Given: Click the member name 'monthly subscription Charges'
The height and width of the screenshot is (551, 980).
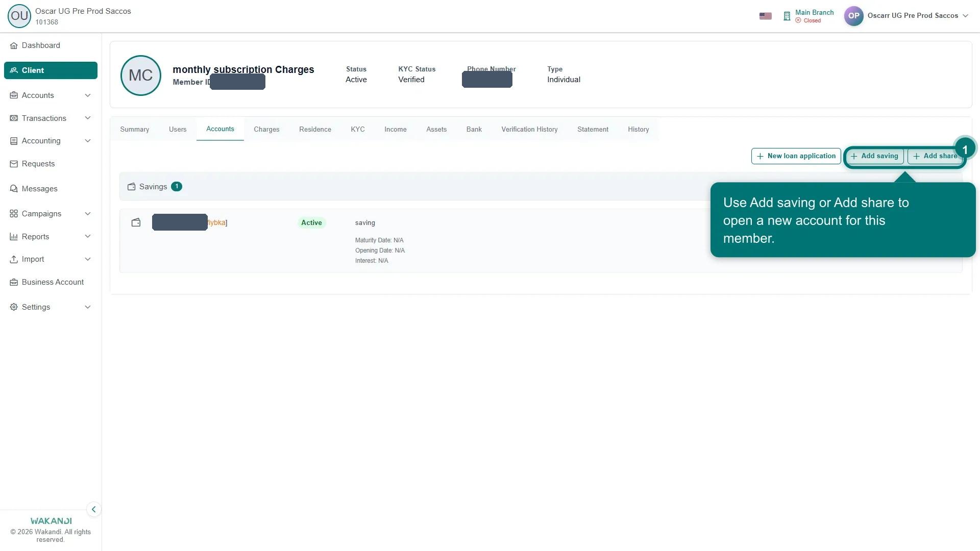Looking at the screenshot, I should pyautogui.click(x=243, y=69).
